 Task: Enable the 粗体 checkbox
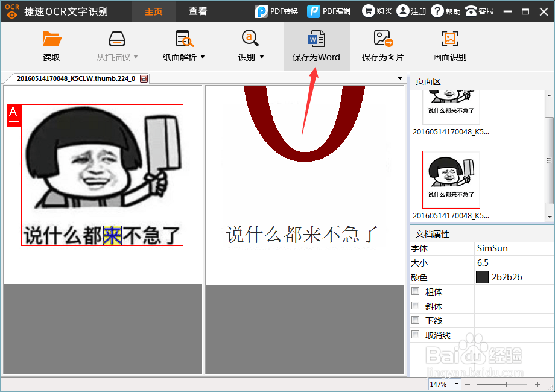pyautogui.click(x=416, y=291)
